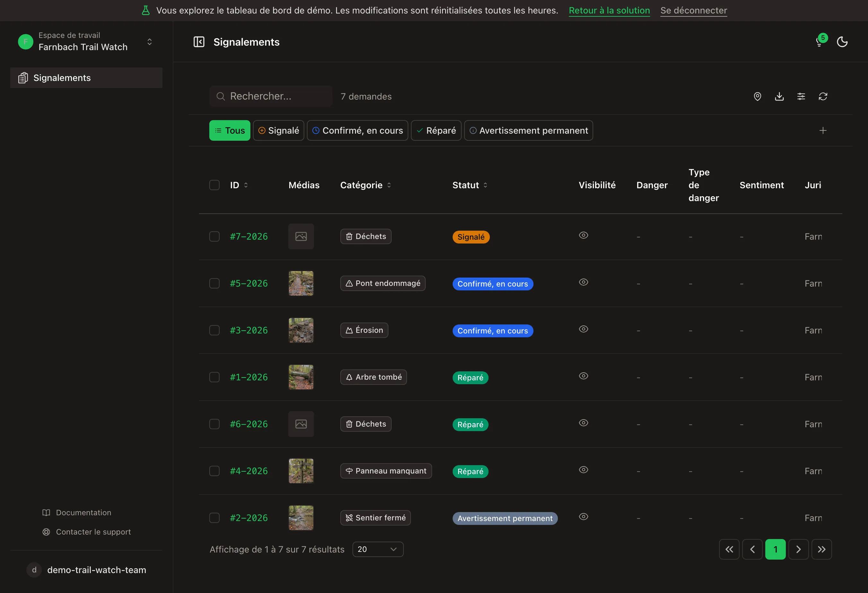Select the Tous tab
Image resolution: width=868 pixels, height=593 pixels.
(230, 130)
